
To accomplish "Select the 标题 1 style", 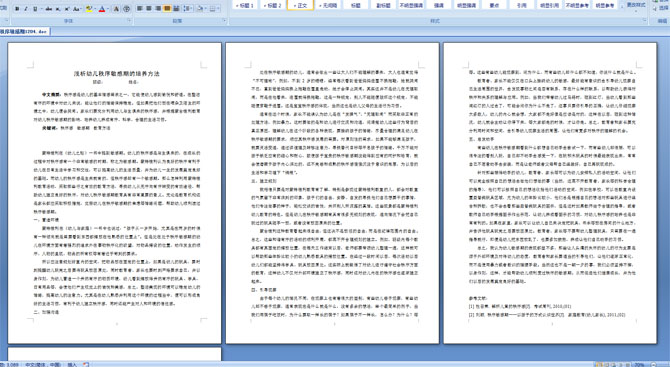I will (x=246, y=5).
